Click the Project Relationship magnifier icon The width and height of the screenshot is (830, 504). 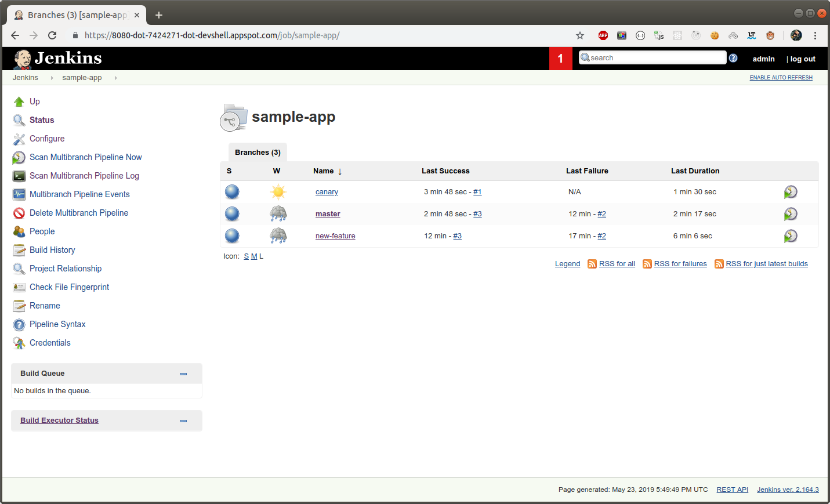point(19,269)
